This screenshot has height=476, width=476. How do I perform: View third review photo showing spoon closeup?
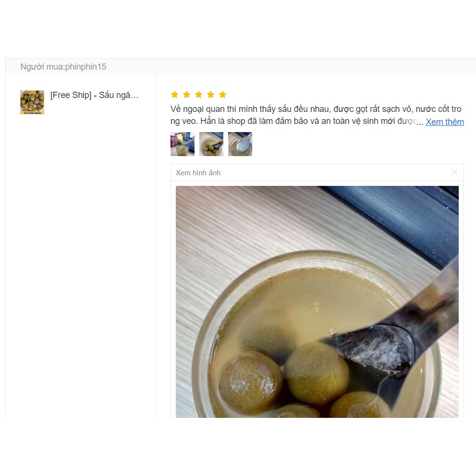(x=240, y=144)
